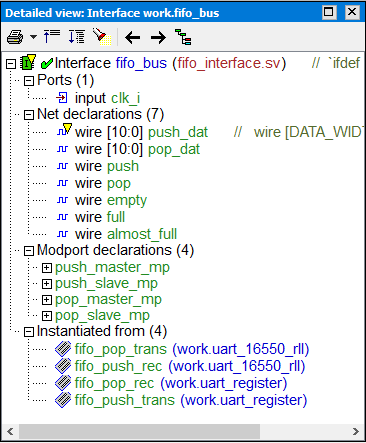The width and height of the screenshot is (366, 443).
Task: Select the clk_i port name
Action: 125,98
